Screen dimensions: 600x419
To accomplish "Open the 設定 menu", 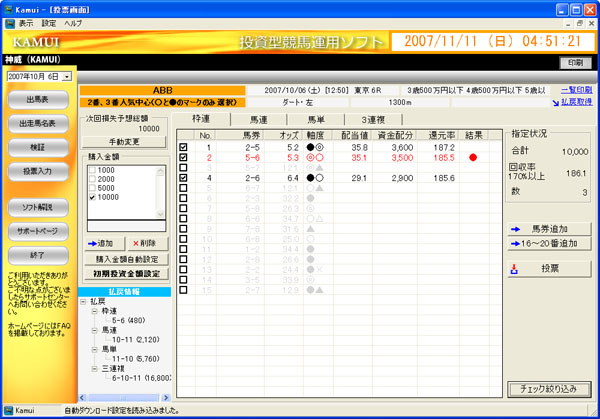I will [49, 21].
